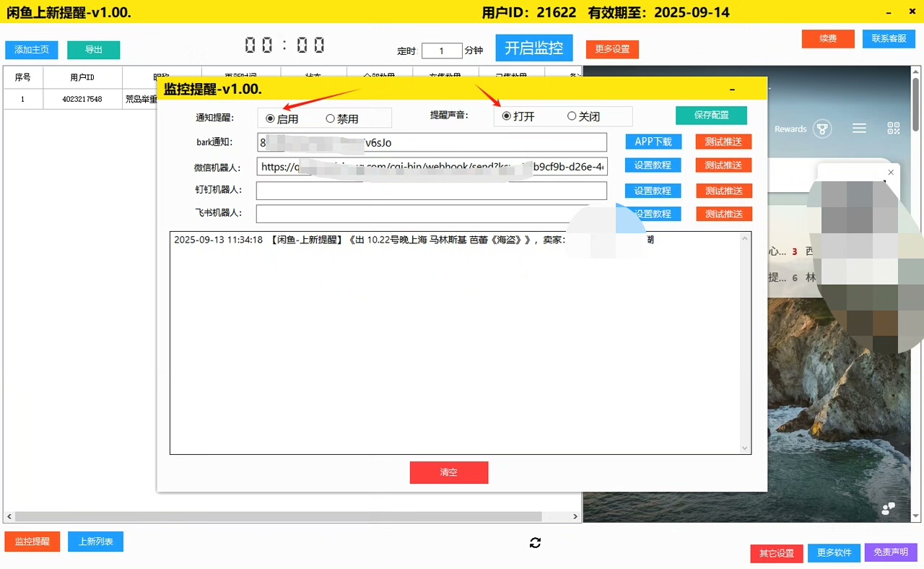The image size is (924, 569).
Task: Click the log area's scroll up arrow
Action: point(745,238)
